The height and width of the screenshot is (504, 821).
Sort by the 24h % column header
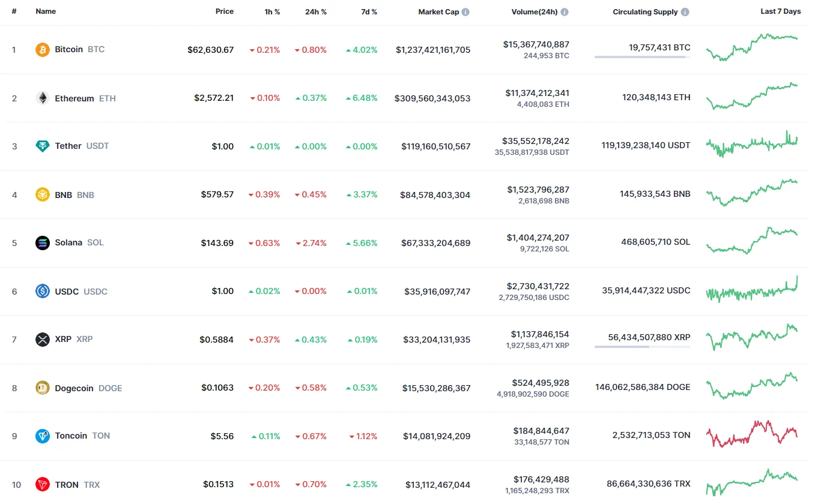click(316, 11)
